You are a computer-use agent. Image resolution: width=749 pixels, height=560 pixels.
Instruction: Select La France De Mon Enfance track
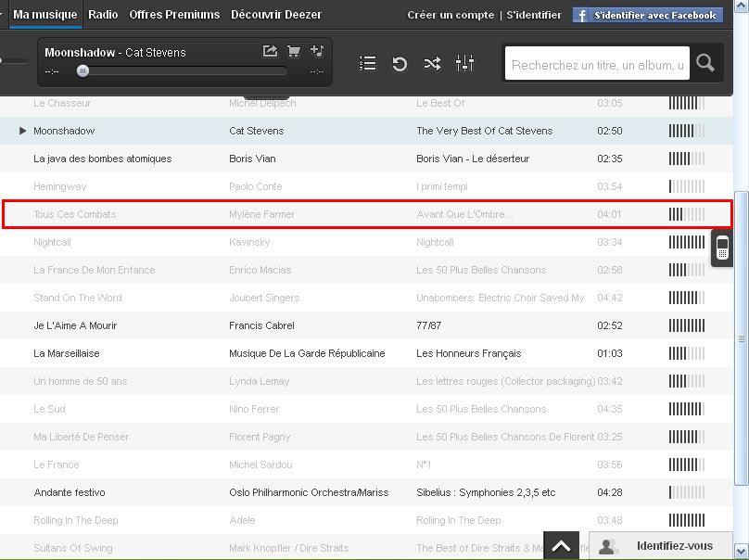(95, 270)
